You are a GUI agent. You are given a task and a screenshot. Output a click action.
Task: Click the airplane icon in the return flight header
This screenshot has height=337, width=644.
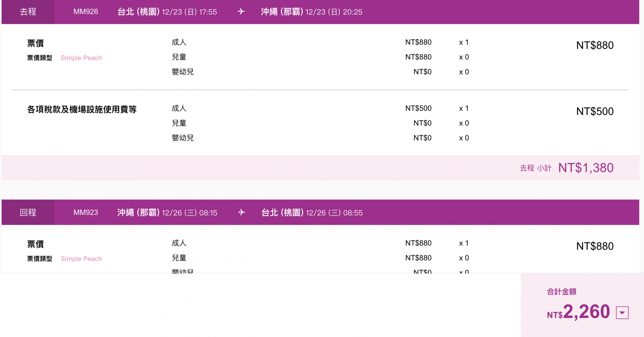tap(242, 213)
